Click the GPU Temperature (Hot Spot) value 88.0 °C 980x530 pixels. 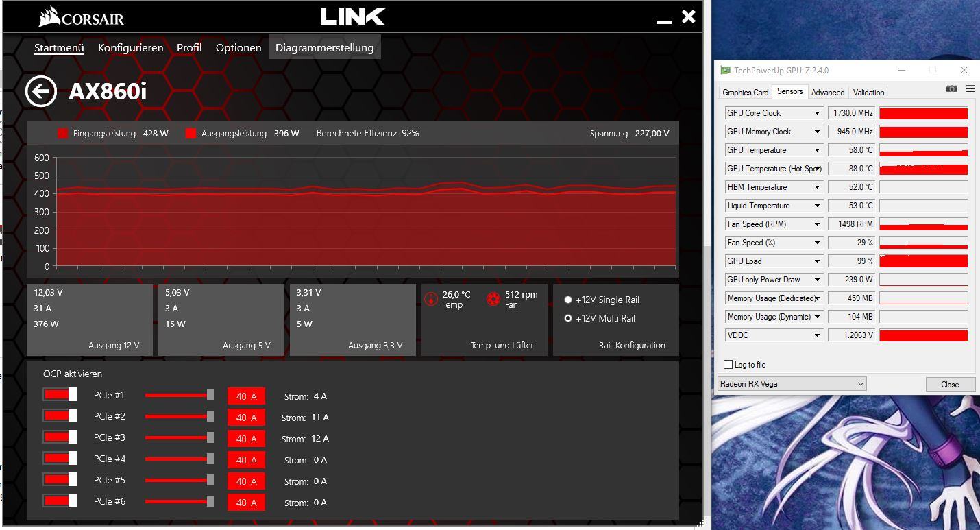[852, 169]
